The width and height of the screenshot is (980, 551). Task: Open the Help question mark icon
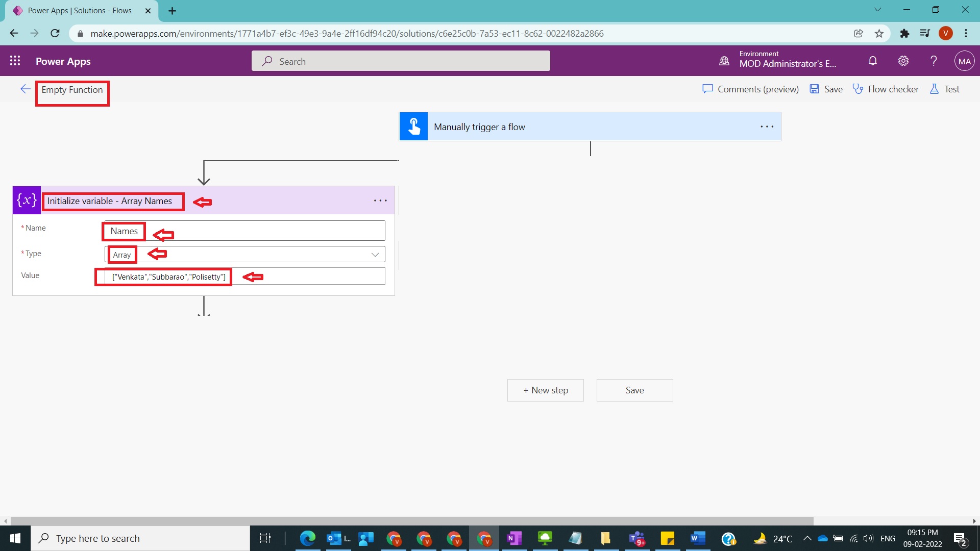click(933, 60)
